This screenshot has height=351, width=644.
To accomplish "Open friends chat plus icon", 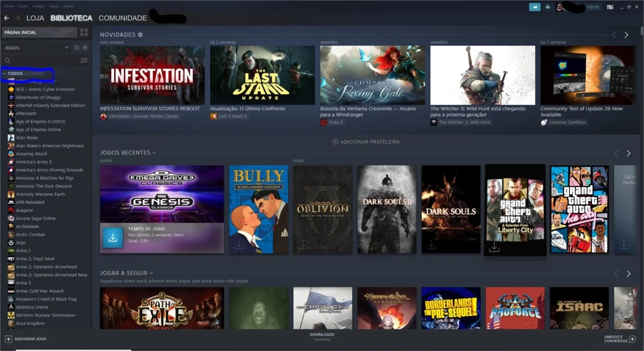I will [632, 339].
